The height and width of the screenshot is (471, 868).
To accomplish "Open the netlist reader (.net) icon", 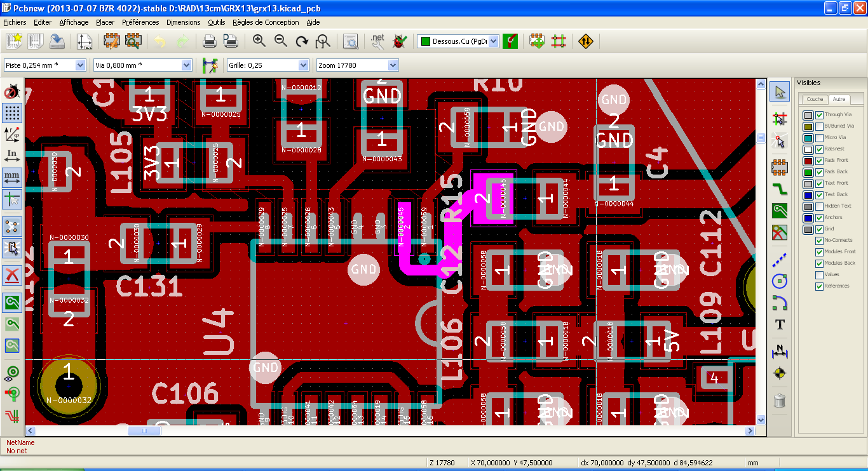I will tap(377, 41).
